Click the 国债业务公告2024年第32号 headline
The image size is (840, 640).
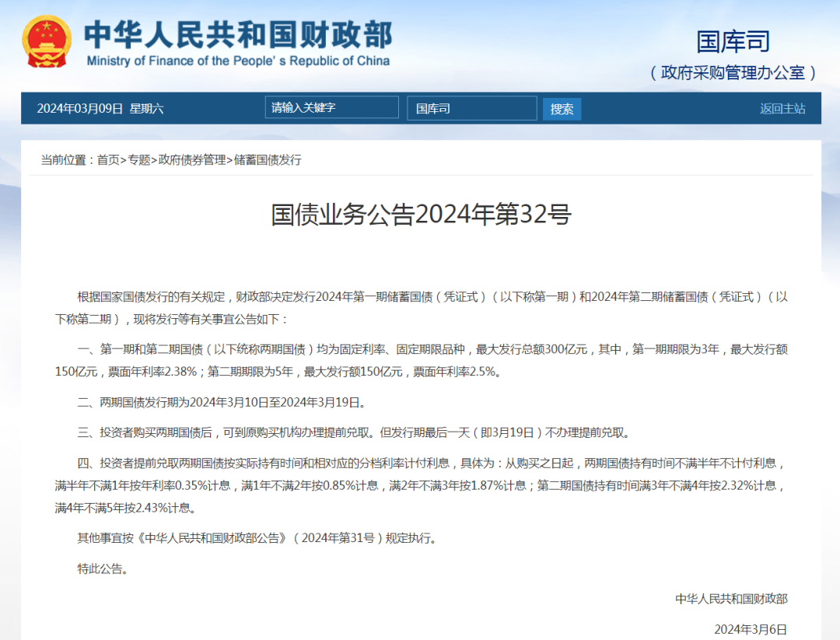point(421,215)
